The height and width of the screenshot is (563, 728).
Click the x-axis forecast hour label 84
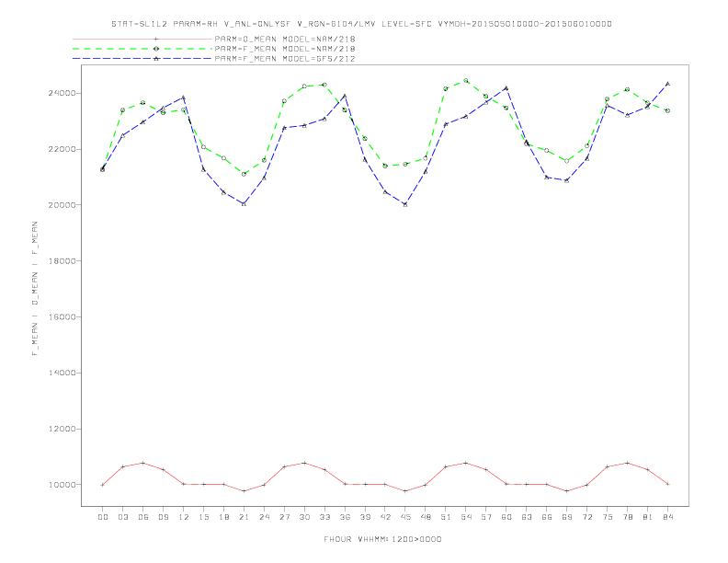667,517
